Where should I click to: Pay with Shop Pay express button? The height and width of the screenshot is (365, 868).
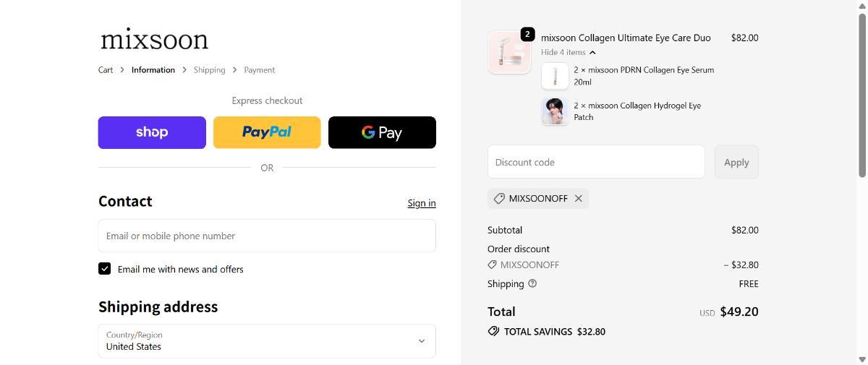point(152,132)
